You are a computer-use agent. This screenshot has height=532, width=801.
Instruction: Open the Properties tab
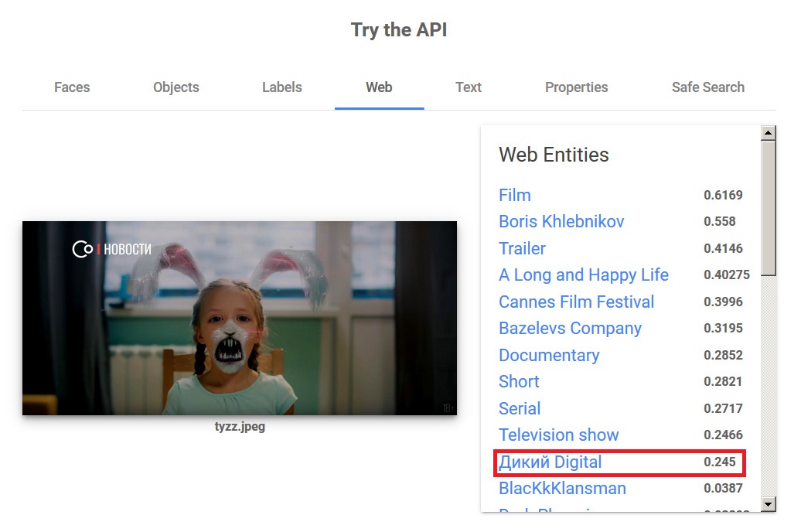click(x=576, y=87)
